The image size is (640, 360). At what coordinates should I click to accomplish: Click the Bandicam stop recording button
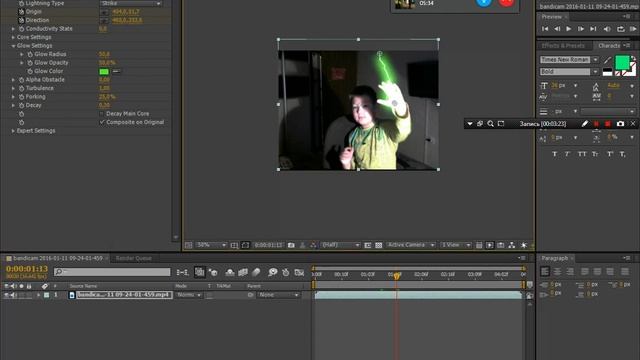coord(608,124)
